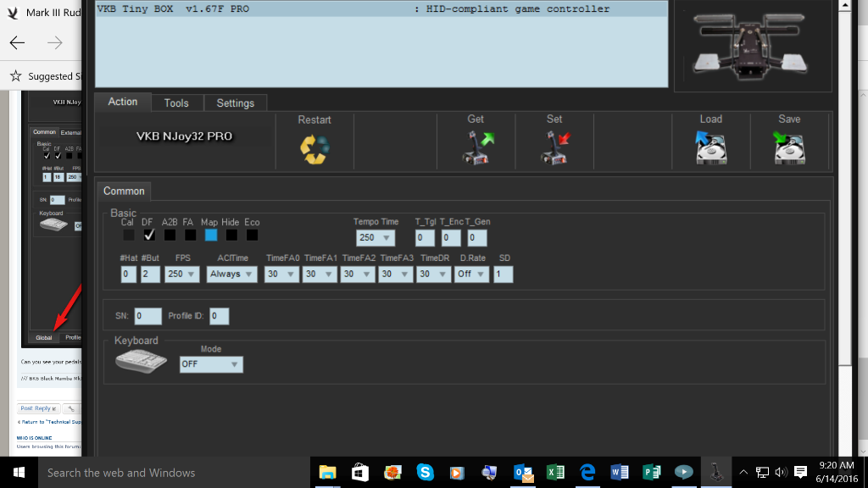The image size is (868, 488).
Task: Open Microsoft Edge from the taskbar
Action: pos(587,473)
